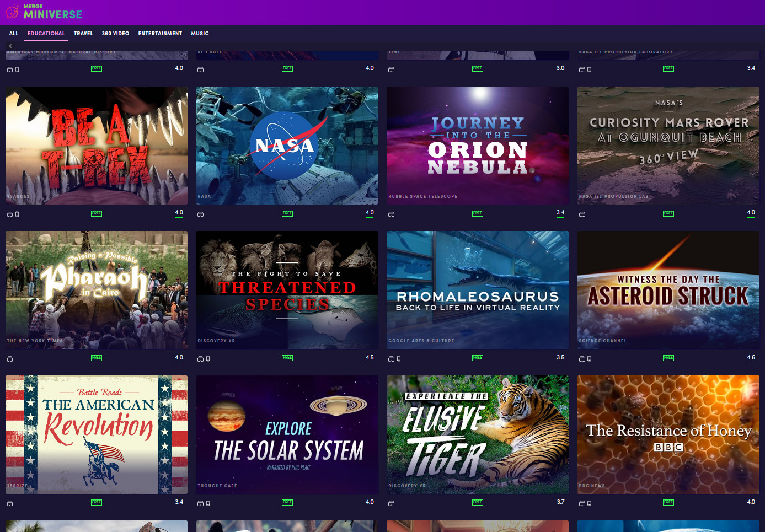Click FREE badge under Be a T-Rex

97,213
